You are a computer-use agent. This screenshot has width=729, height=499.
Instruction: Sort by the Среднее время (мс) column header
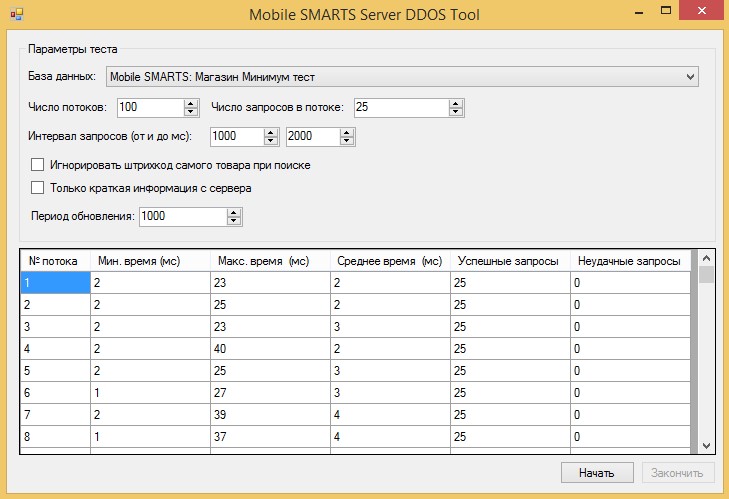(390, 261)
